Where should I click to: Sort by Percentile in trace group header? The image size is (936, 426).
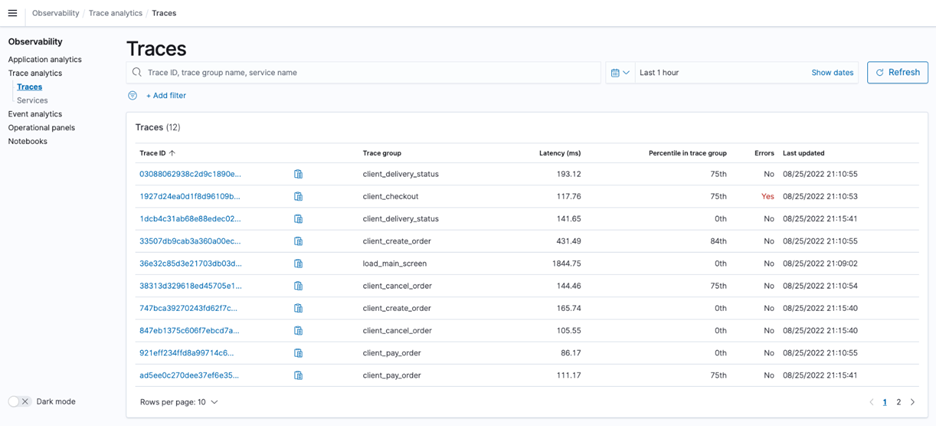[688, 153]
